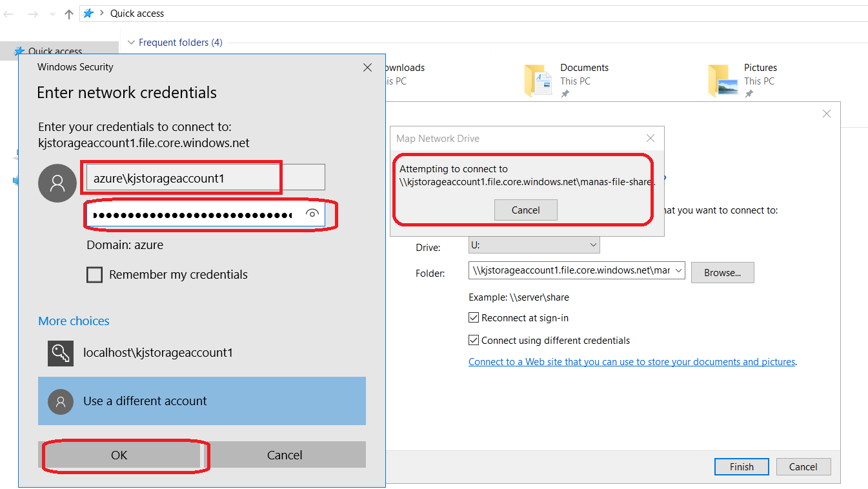Click the key icon for localhost\kjstorageaccount1
This screenshot has height=489, width=868.
61,353
